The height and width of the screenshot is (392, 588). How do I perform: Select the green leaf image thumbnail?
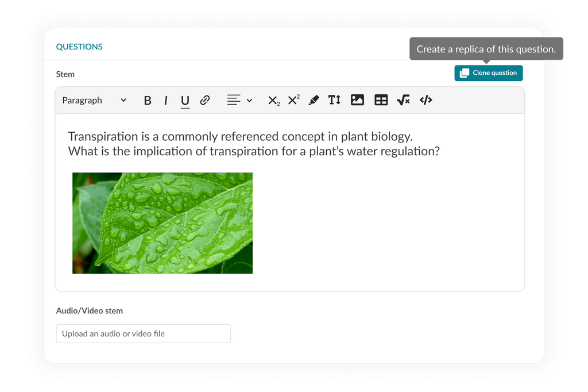pyautogui.click(x=163, y=222)
